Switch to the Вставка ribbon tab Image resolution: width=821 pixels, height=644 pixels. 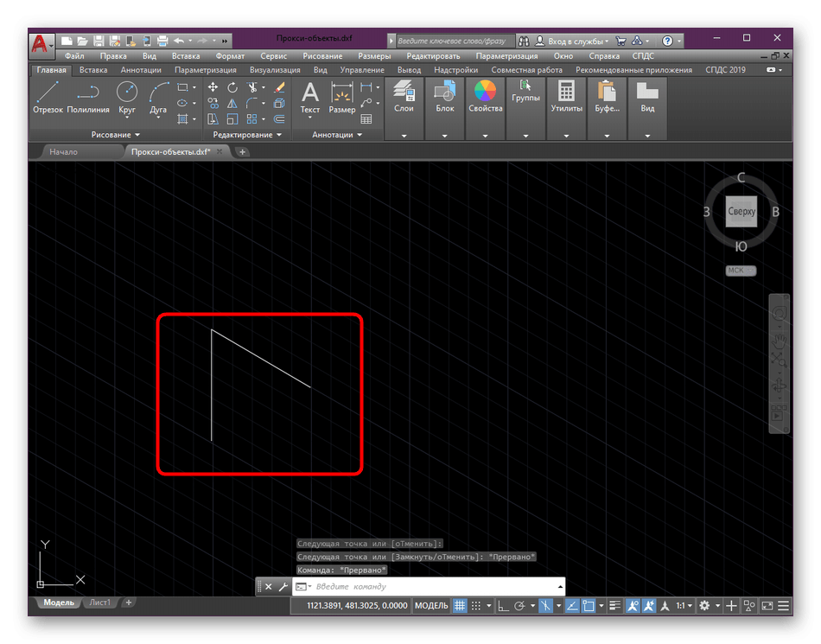(x=93, y=70)
